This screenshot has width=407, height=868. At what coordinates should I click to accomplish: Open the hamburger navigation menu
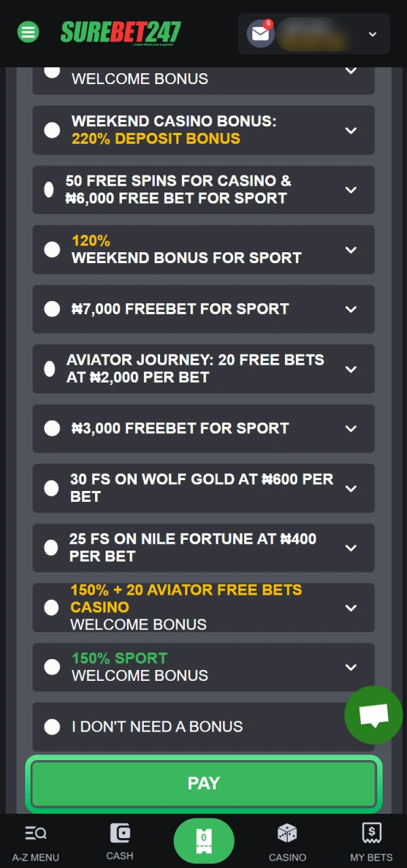[28, 32]
